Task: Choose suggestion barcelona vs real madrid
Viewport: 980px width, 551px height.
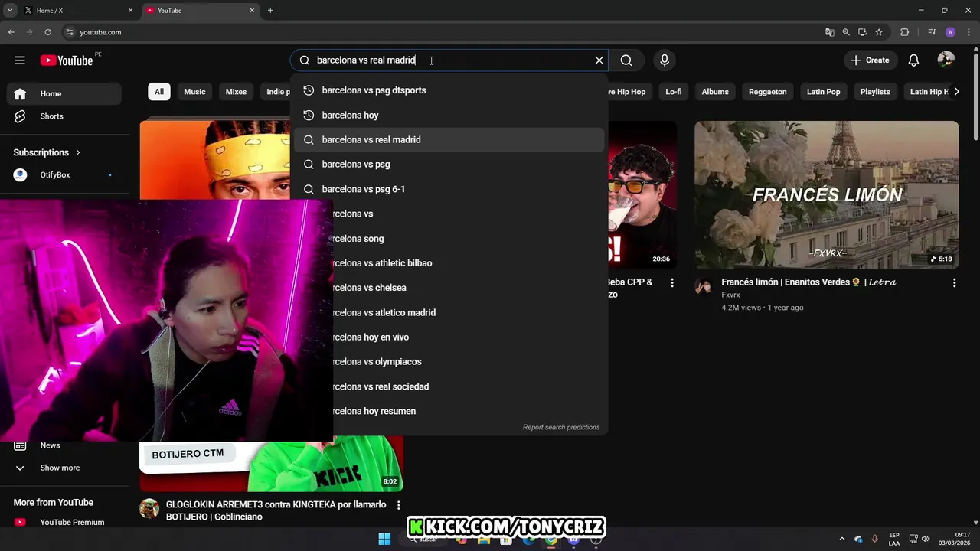Action: [449, 139]
